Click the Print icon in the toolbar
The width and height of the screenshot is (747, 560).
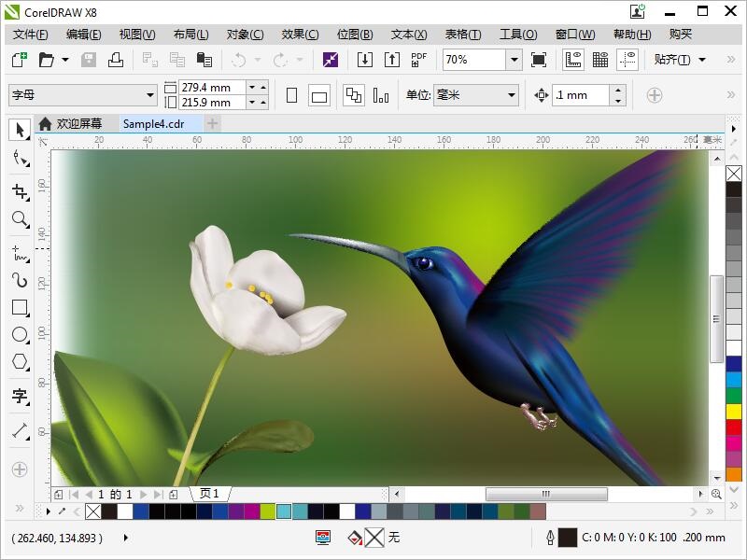(116, 60)
